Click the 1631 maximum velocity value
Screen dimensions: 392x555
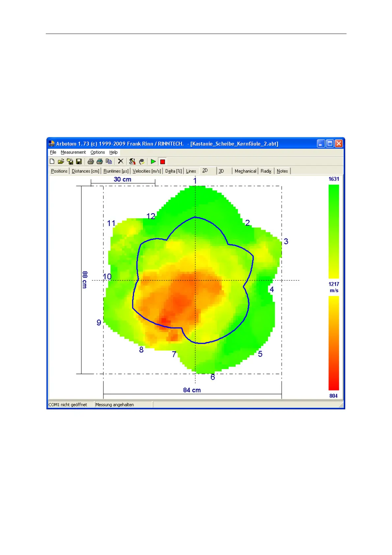pos(334,179)
